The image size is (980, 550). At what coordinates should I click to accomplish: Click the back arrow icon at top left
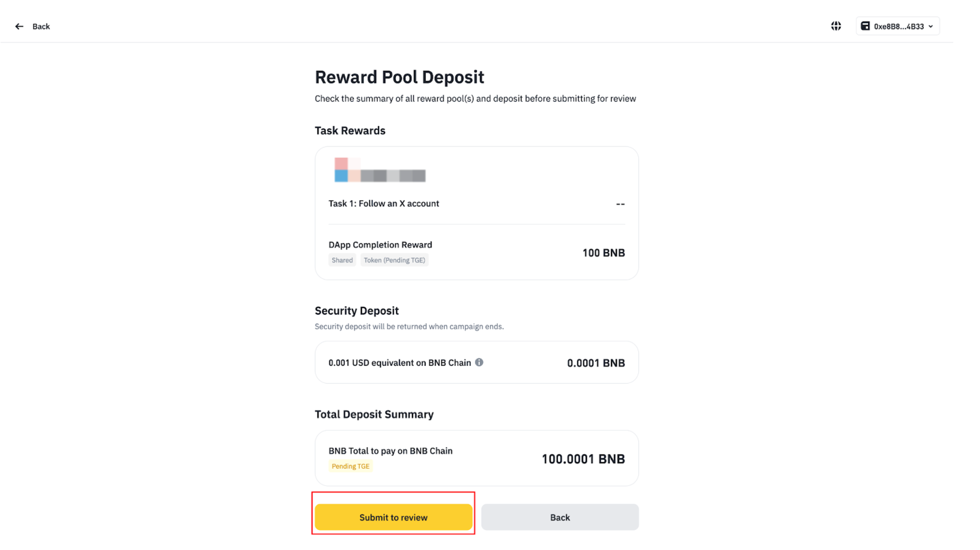[19, 26]
